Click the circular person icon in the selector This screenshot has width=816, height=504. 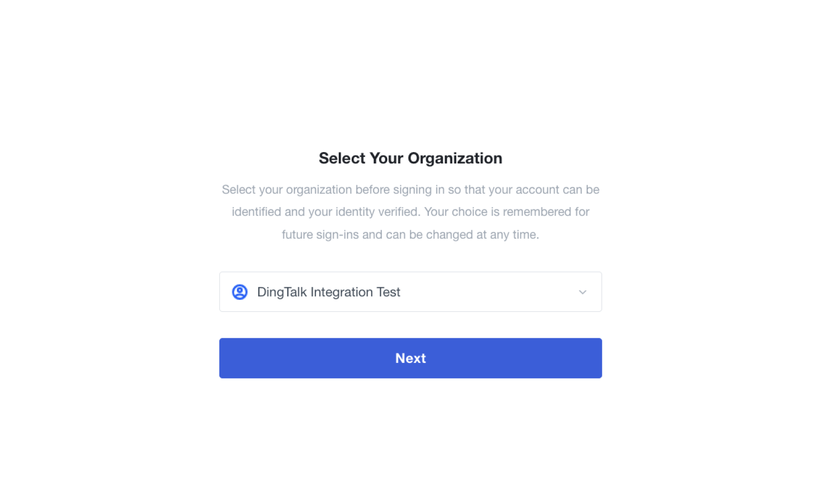(239, 292)
